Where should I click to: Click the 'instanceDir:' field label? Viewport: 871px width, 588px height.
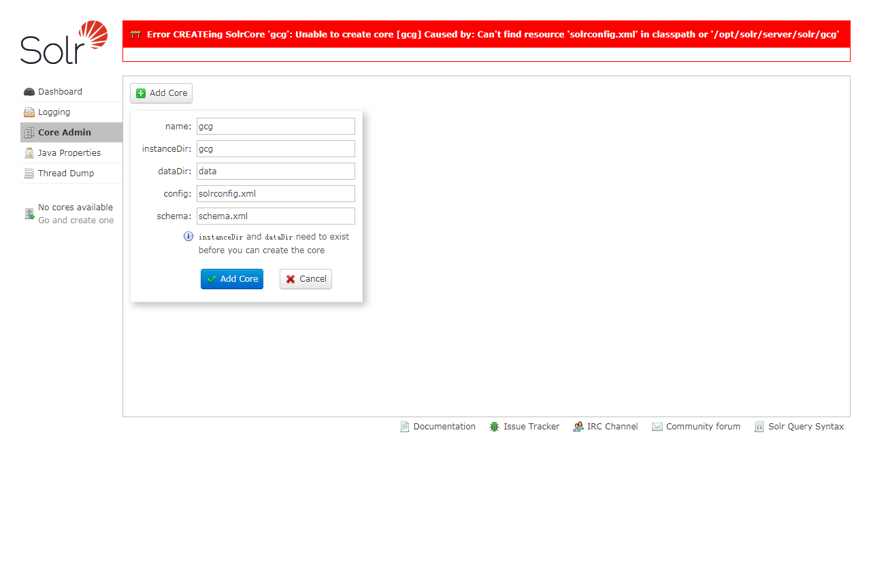[x=167, y=149]
